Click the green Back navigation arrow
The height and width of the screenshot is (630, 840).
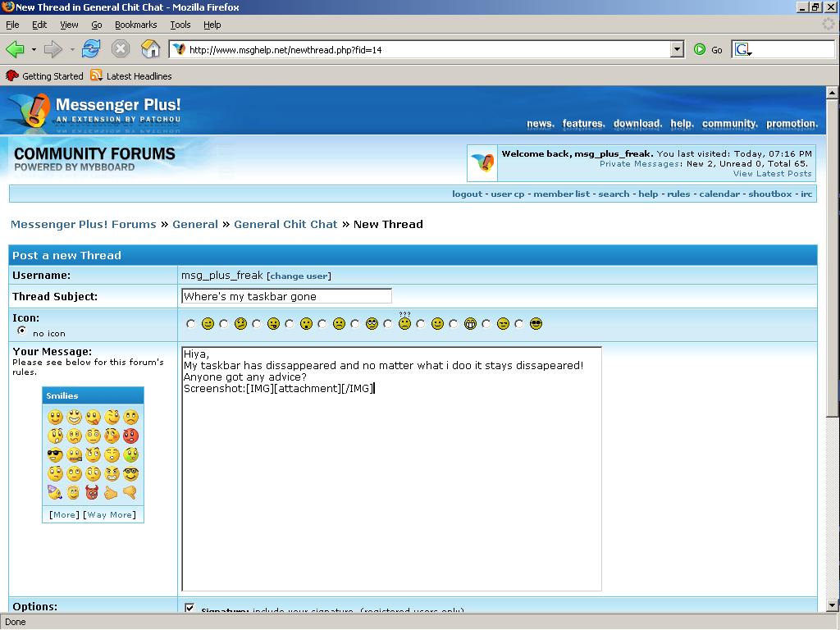[15, 49]
